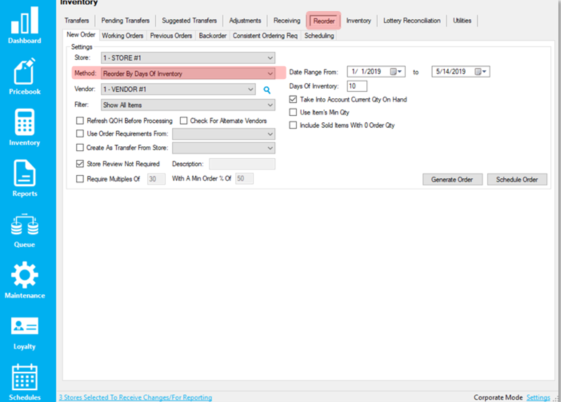Click the Days Of Inventory field
The height and width of the screenshot is (402, 561).
tap(357, 86)
